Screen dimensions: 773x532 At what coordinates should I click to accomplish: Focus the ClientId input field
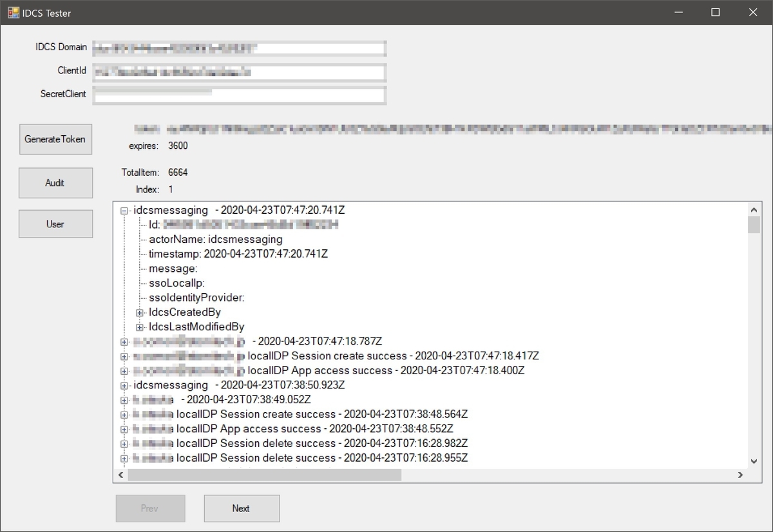click(x=239, y=71)
